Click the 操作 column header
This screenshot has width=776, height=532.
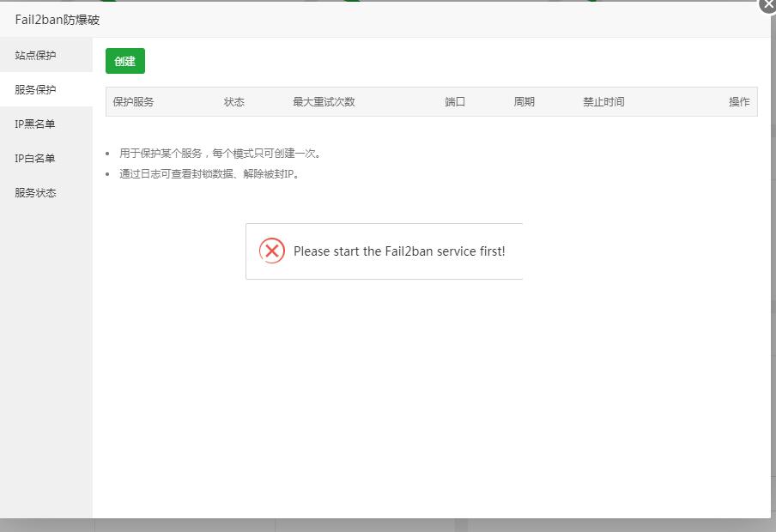[x=739, y=102]
